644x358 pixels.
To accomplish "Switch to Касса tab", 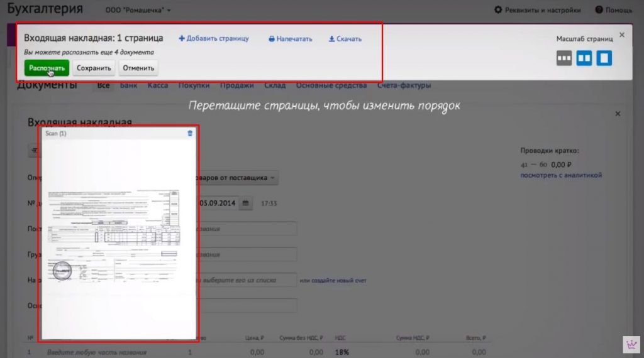I will tap(158, 85).
